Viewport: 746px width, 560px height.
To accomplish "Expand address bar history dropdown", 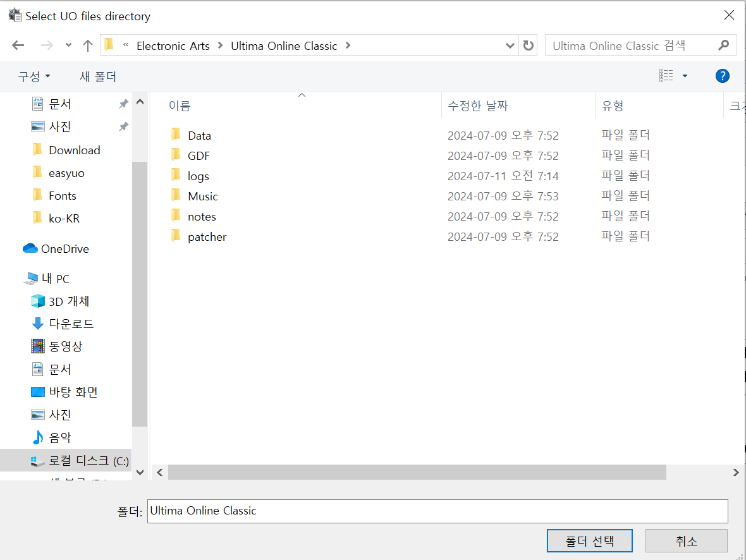I will [510, 46].
